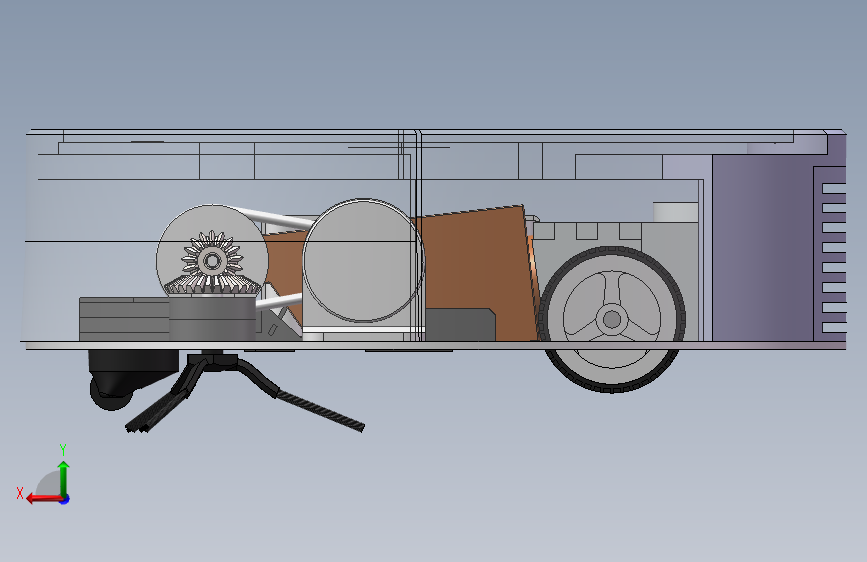Select the vent slot grille on right
This screenshot has width=867, height=562.
click(x=834, y=258)
